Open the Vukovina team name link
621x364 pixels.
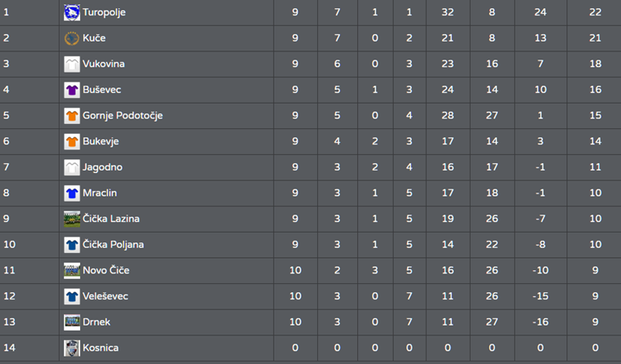pyautogui.click(x=104, y=64)
